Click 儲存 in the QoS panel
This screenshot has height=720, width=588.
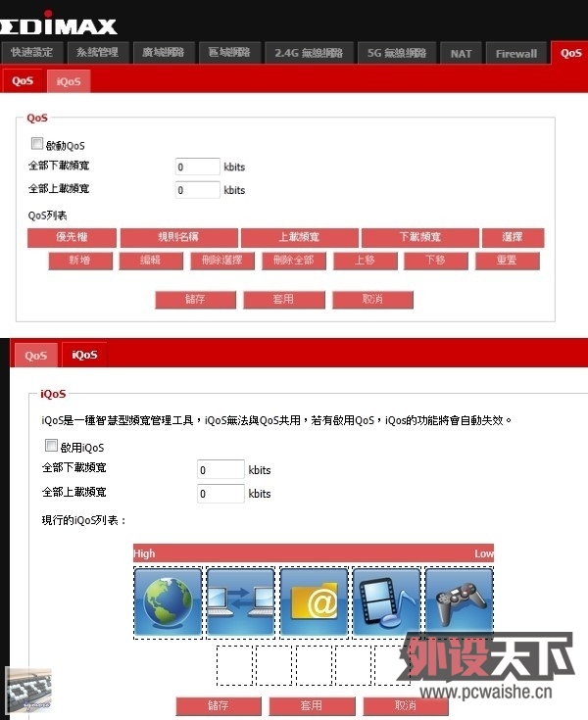click(x=196, y=300)
